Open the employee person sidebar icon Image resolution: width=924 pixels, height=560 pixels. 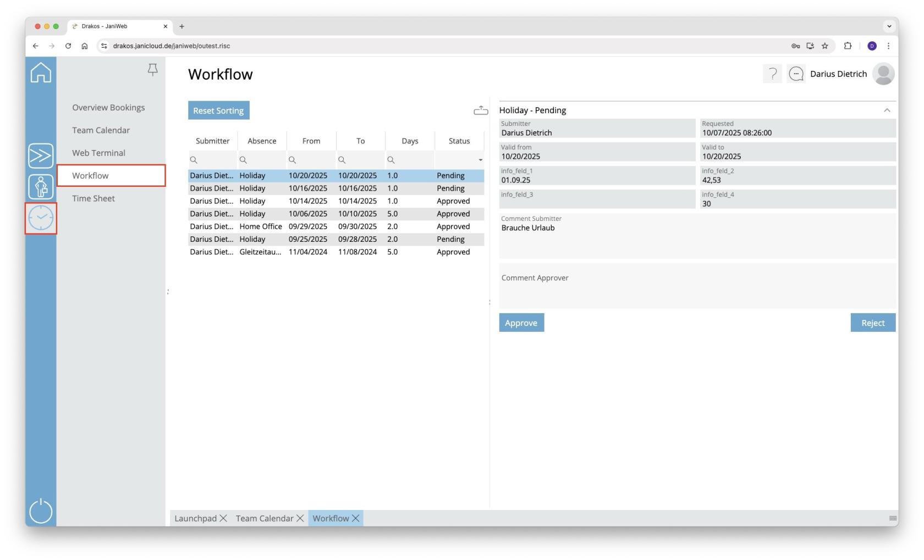point(41,187)
